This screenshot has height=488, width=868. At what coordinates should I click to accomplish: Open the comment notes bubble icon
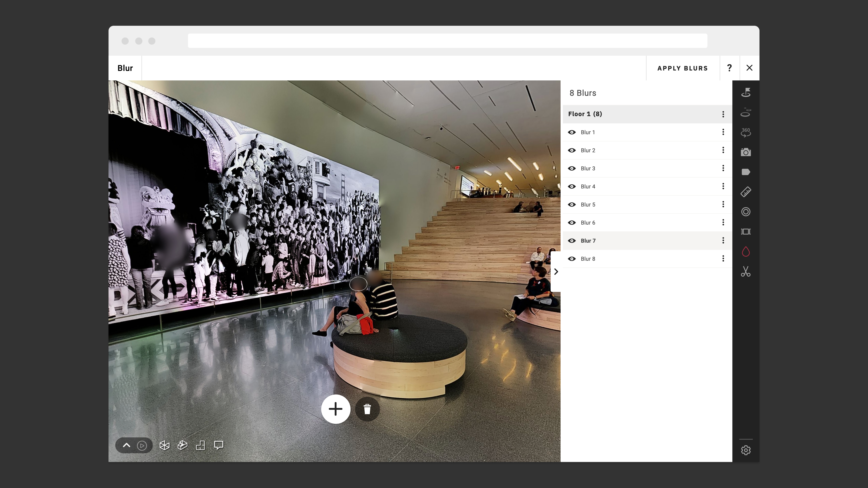tap(219, 446)
